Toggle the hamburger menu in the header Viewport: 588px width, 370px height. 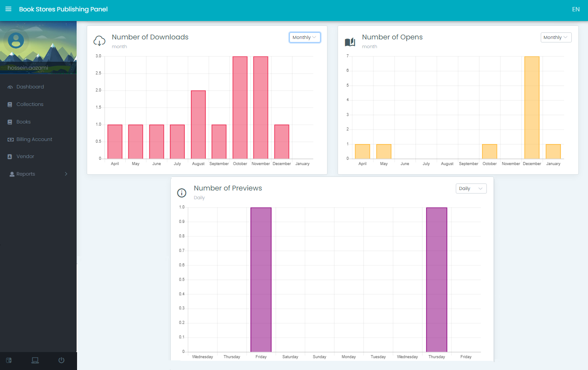point(8,9)
